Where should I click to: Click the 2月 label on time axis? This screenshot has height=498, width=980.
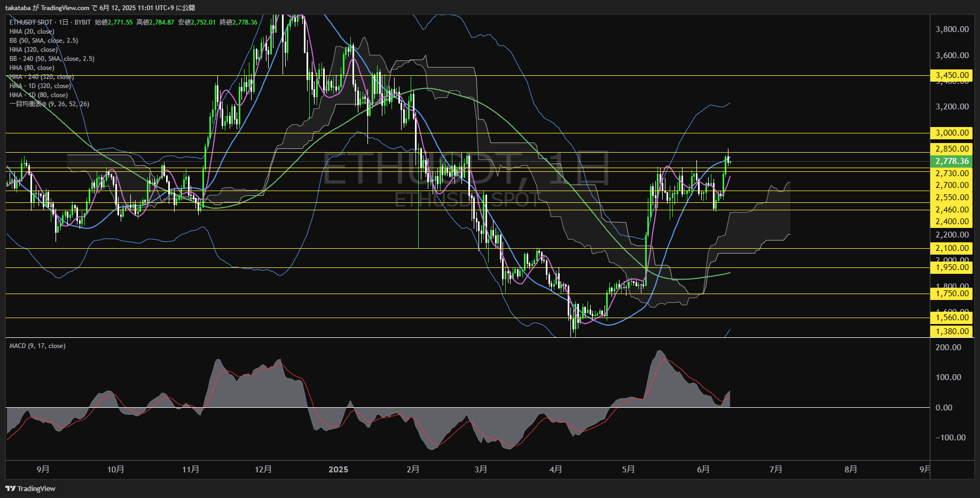tap(413, 470)
